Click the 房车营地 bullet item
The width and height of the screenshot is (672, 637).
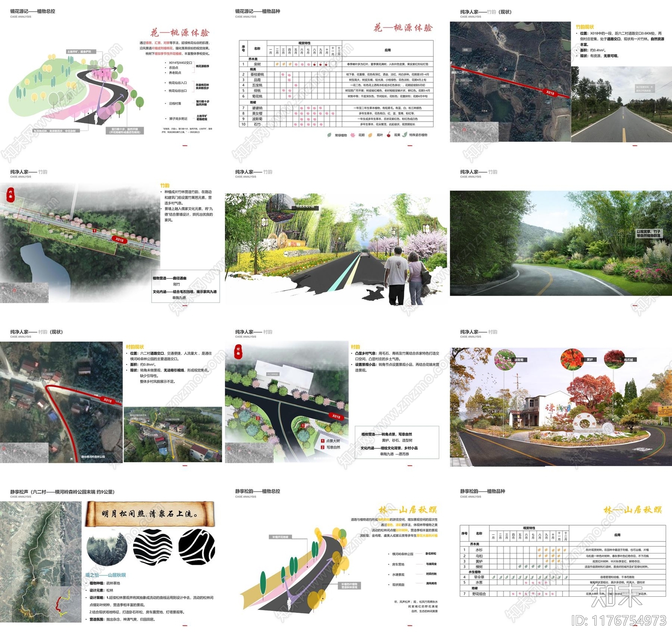click(x=397, y=564)
